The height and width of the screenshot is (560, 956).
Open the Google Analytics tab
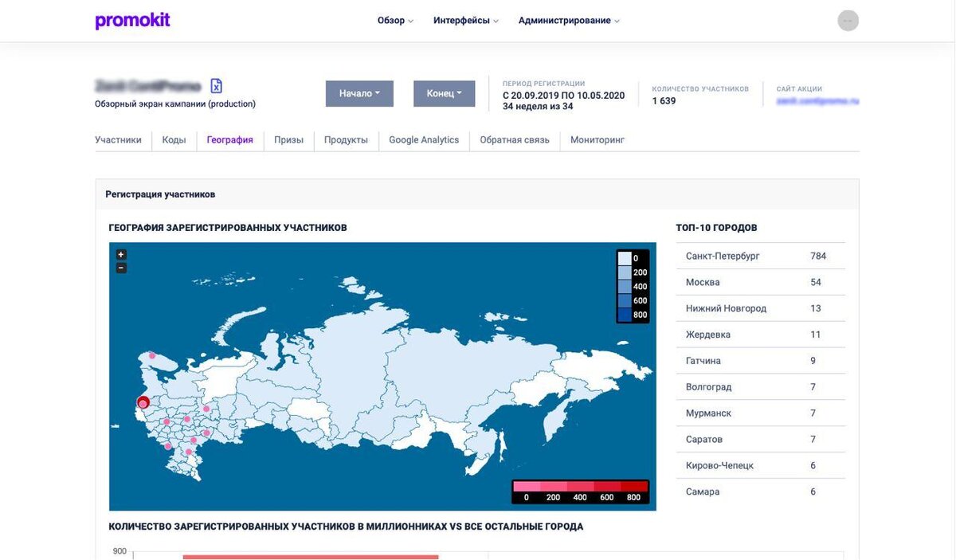424,140
